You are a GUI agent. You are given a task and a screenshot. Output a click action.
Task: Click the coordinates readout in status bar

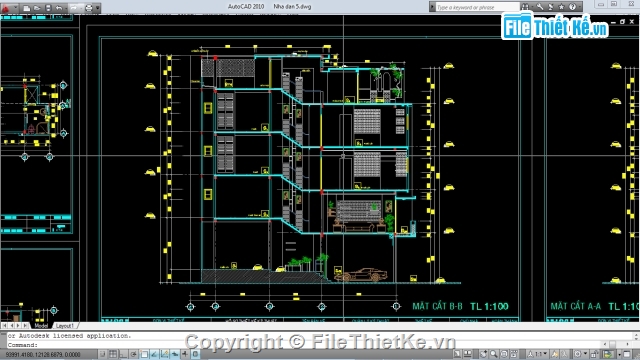point(43,355)
